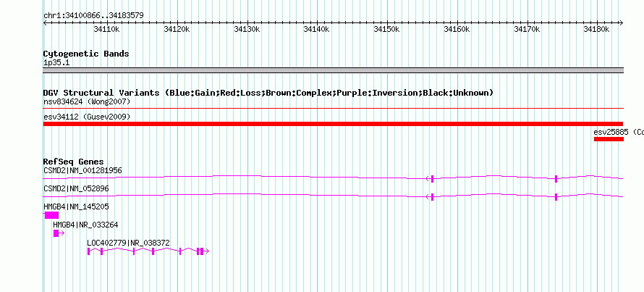Viewport: 644px width, 292px height.
Task: Click the 34110k ruler label
Action: [107, 29]
